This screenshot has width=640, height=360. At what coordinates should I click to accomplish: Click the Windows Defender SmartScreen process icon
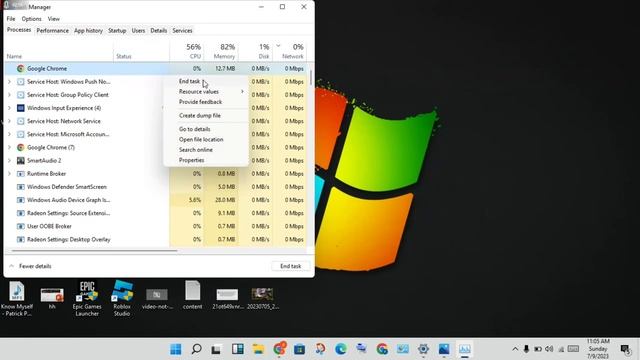(x=20, y=187)
